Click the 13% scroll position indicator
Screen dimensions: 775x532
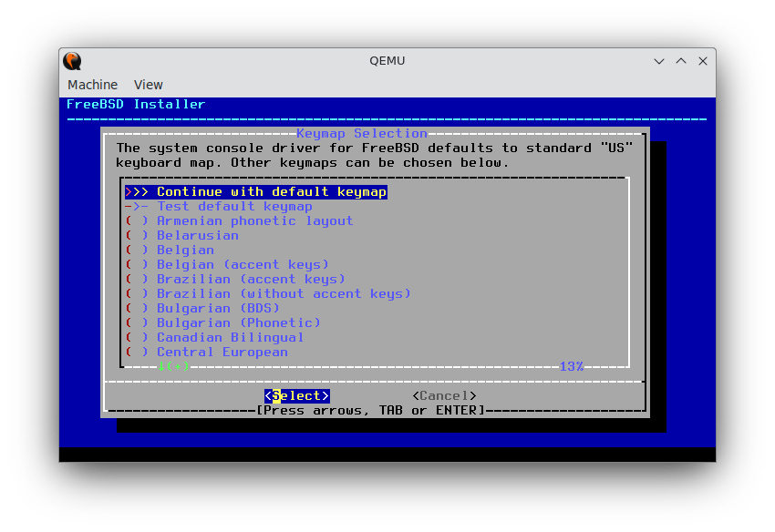click(572, 365)
